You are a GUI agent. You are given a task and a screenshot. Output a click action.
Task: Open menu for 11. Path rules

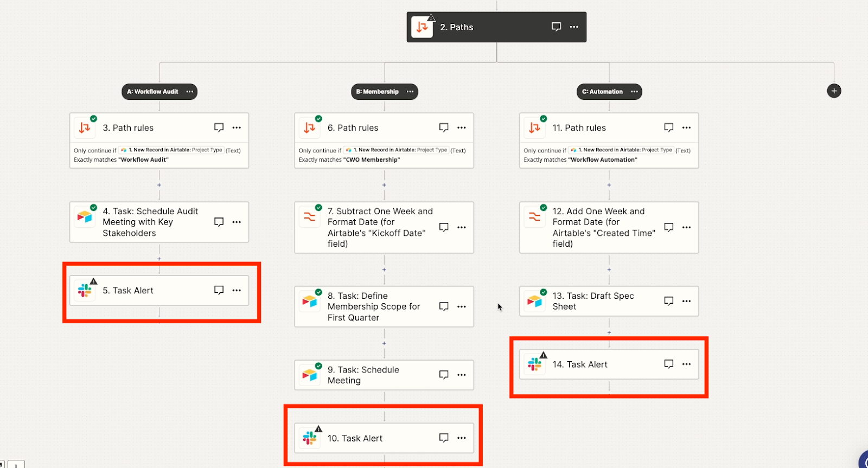[686, 127]
